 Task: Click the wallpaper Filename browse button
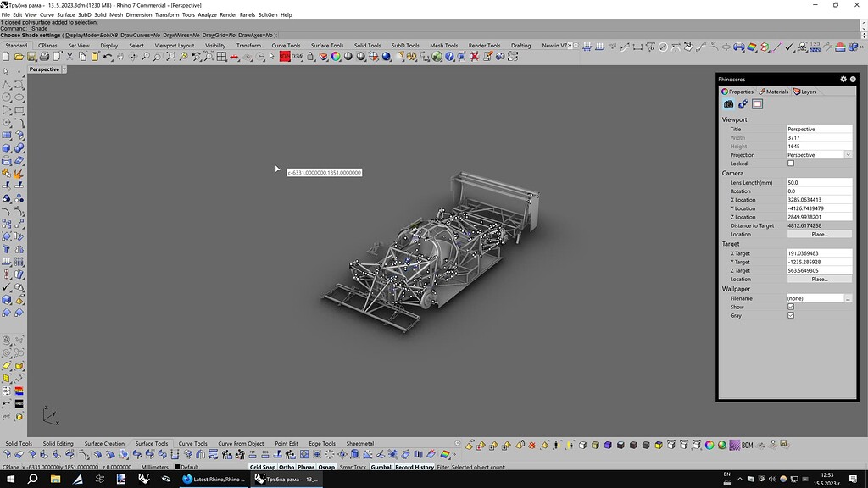(848, 298)
